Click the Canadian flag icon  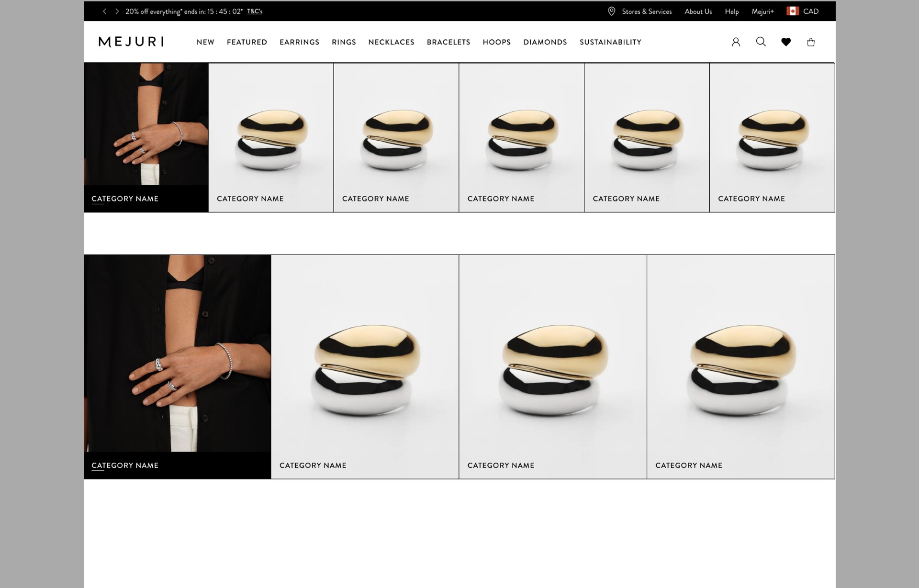[793, 11]
